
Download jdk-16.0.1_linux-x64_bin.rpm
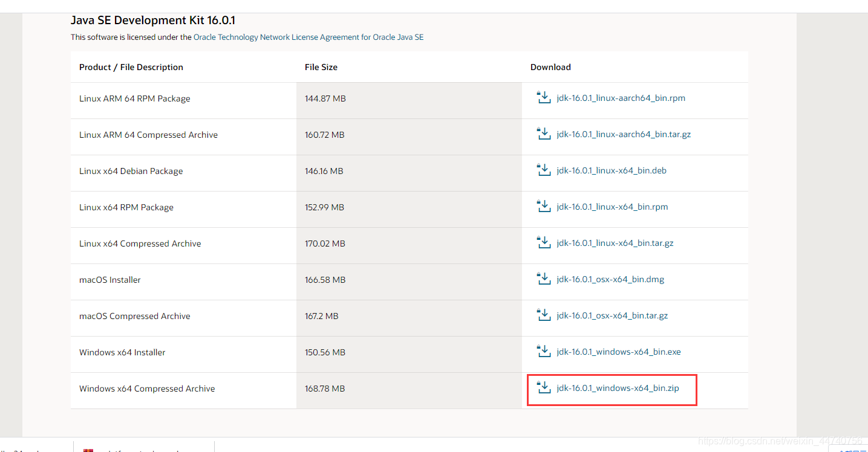coord(612,207)
